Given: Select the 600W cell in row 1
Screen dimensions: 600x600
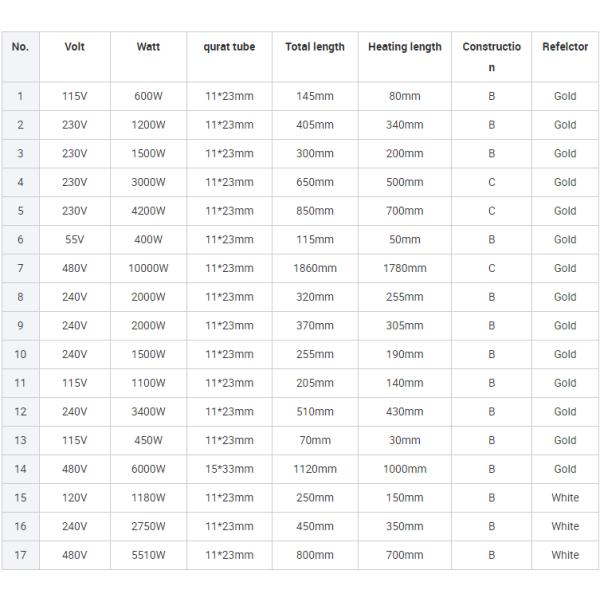Looking at the screenshot, I should coord(148,96).
